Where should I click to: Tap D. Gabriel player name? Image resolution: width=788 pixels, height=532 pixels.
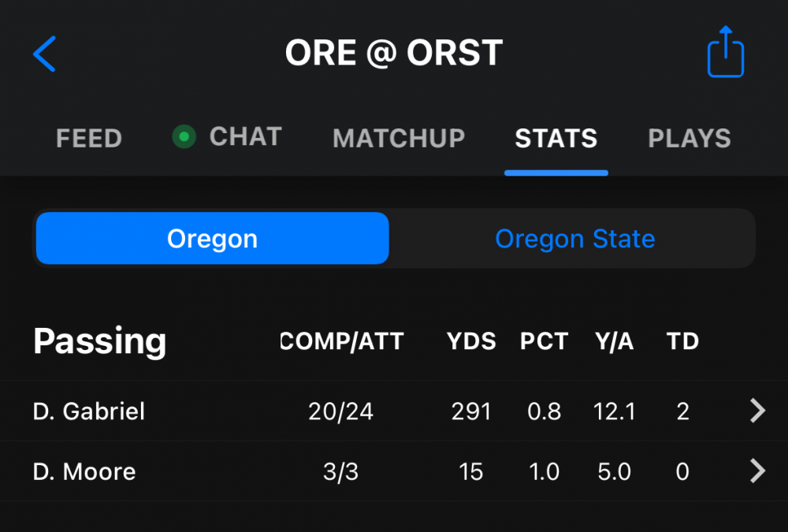click(89, 411)
